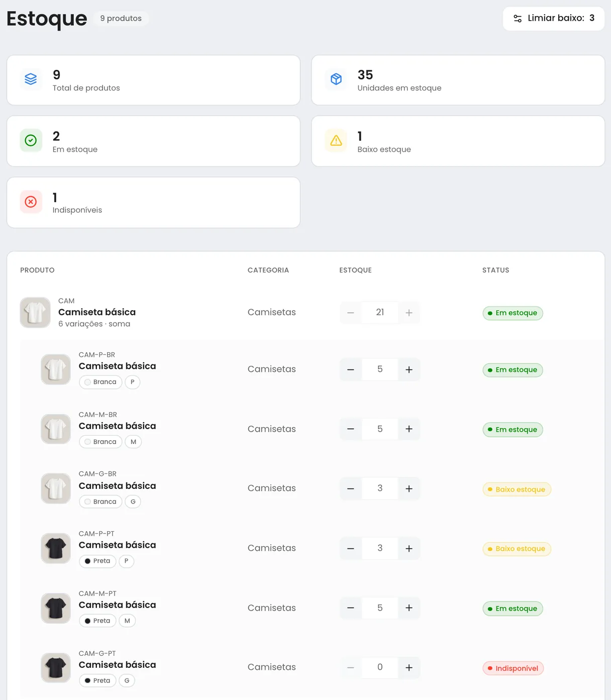Click the Preta color chip on CAM-G-PT
This screenshot has height=700, width=611.
[97, 680]
